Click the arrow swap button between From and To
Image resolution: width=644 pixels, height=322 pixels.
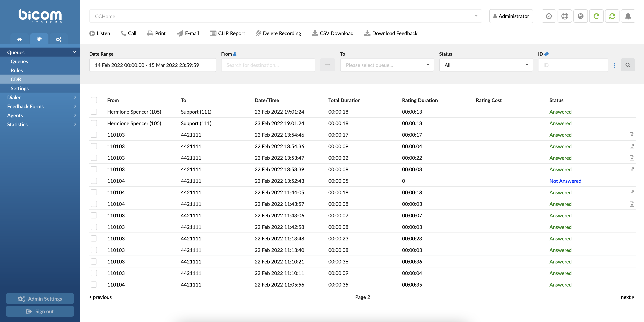(x=328, y=65)
